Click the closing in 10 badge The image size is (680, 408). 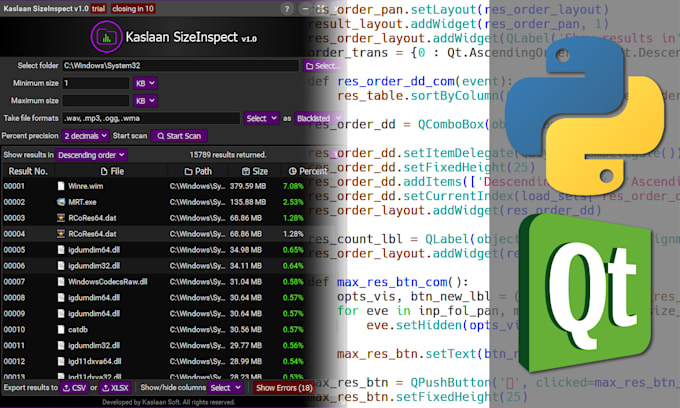coord(133,9)
